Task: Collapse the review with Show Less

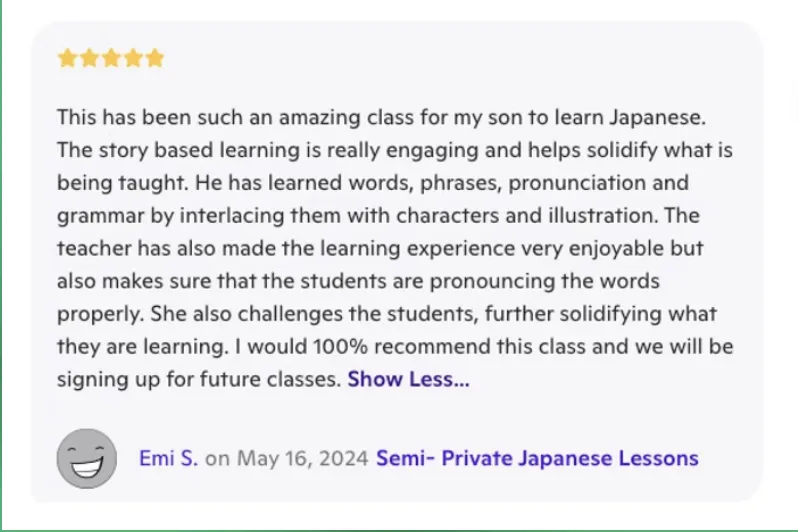Action: (x=408, y=379)
